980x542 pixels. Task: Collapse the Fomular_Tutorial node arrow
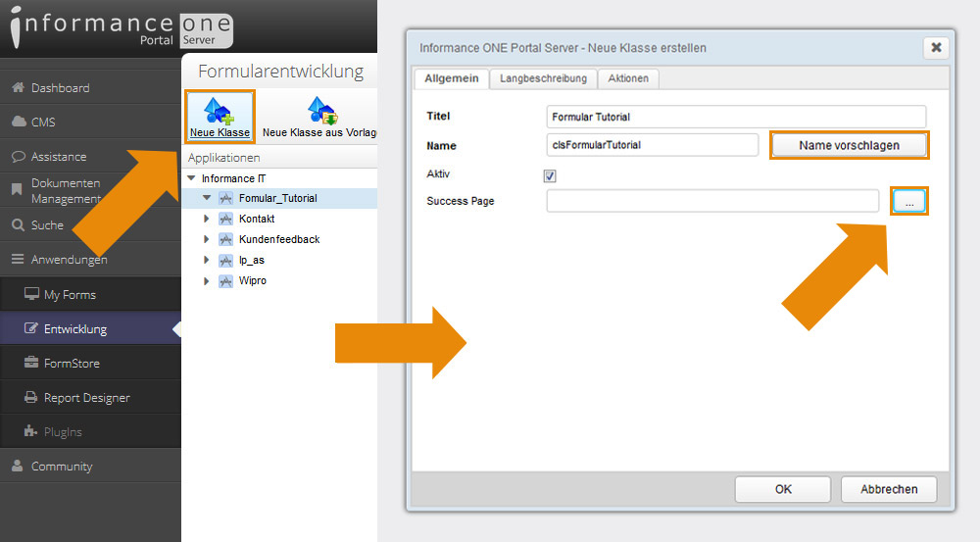(207, 198)
